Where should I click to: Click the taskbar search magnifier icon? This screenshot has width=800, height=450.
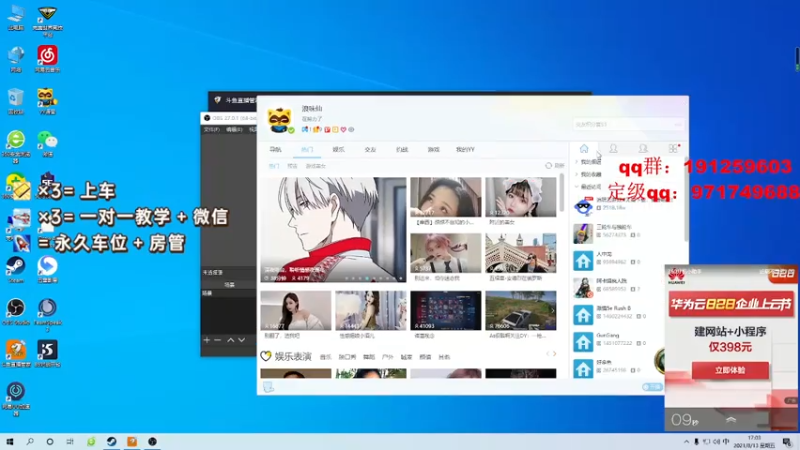30,441
